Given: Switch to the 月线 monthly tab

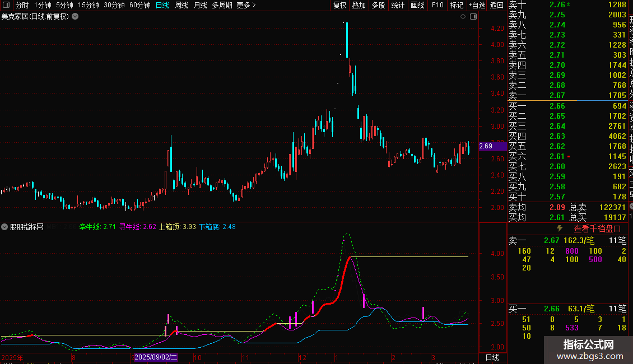Looking at the screenshot, I should point(200,5).
